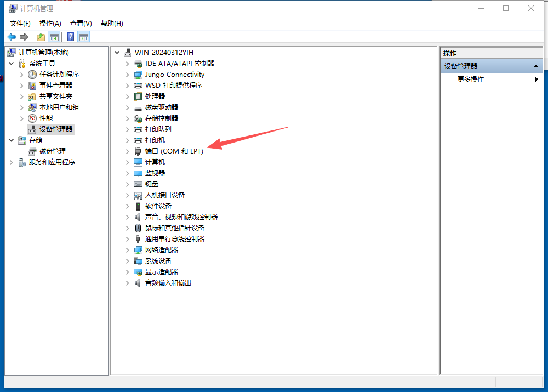Expand the 端口 (COM 和 LPT) node

[x=128, y=151]
